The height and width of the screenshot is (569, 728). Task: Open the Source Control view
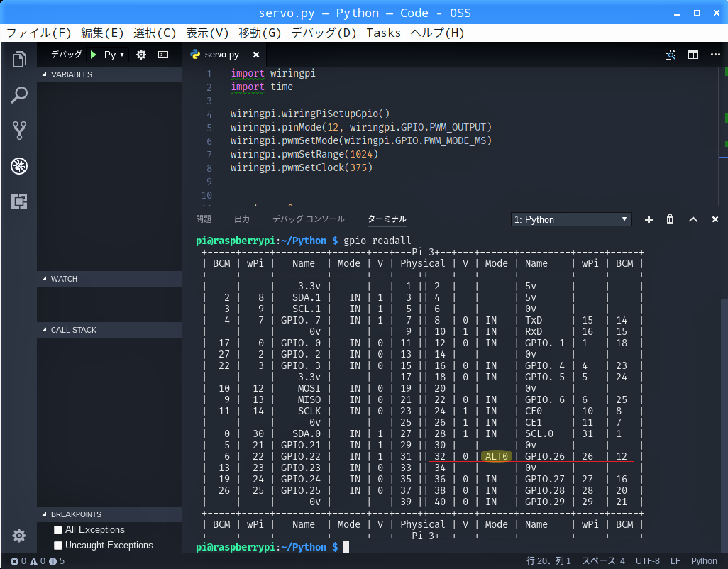[19, 131]
